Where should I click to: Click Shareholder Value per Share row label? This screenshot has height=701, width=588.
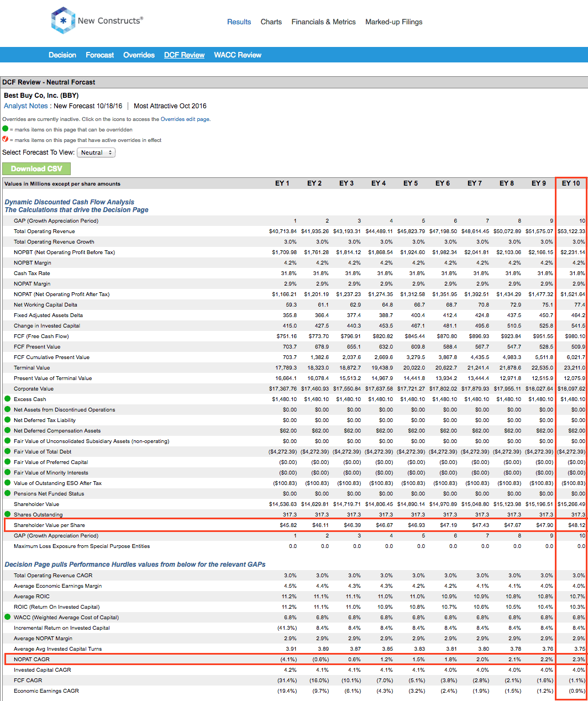point(49,525)
